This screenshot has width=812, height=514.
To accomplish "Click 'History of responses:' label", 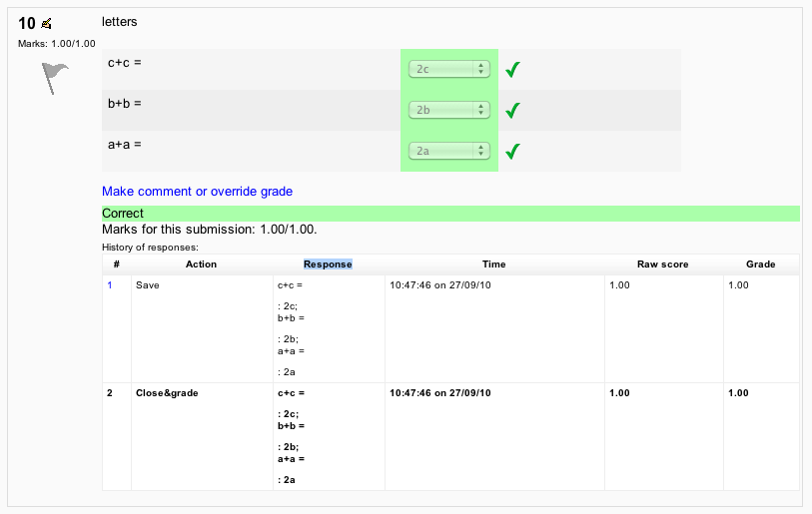I will (x=150, y=248).
